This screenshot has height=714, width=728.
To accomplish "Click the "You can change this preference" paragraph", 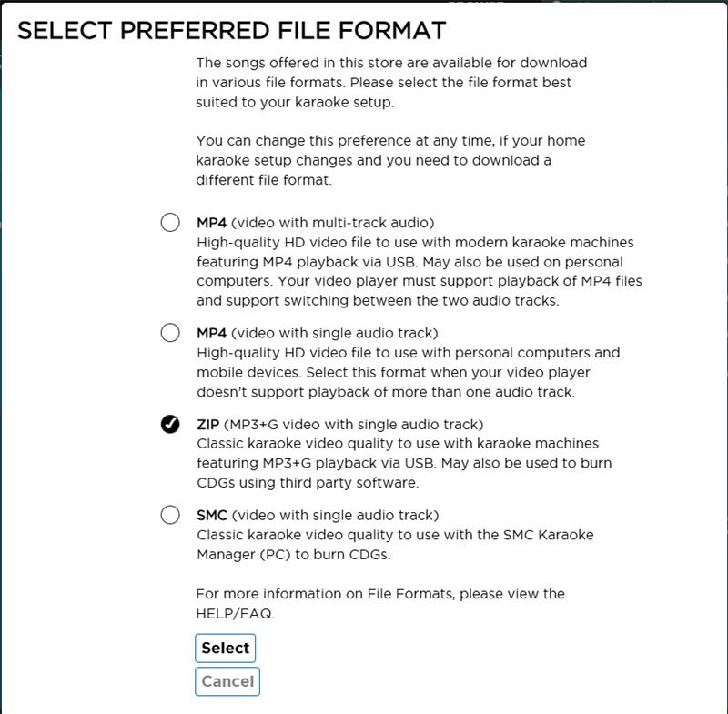I will [x=390, y=160].
